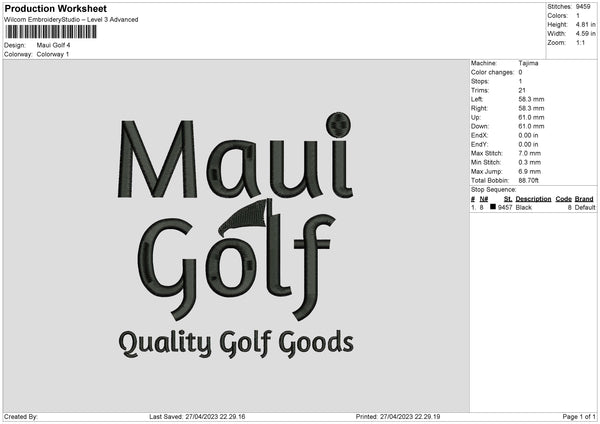Click the stitch count 9457 in stop sequence

point(505,207)
